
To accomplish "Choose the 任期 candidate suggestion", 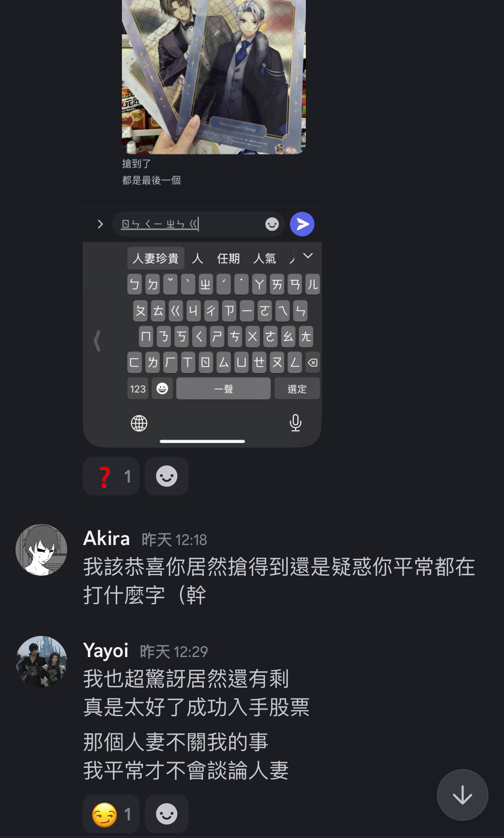I will (x=228, y=258).
